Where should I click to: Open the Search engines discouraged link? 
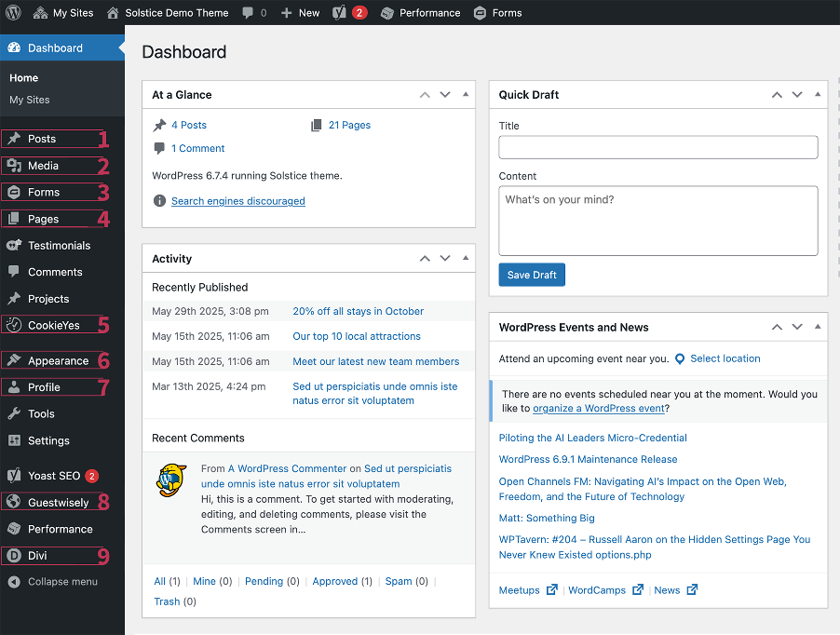[x=238, y=201]
